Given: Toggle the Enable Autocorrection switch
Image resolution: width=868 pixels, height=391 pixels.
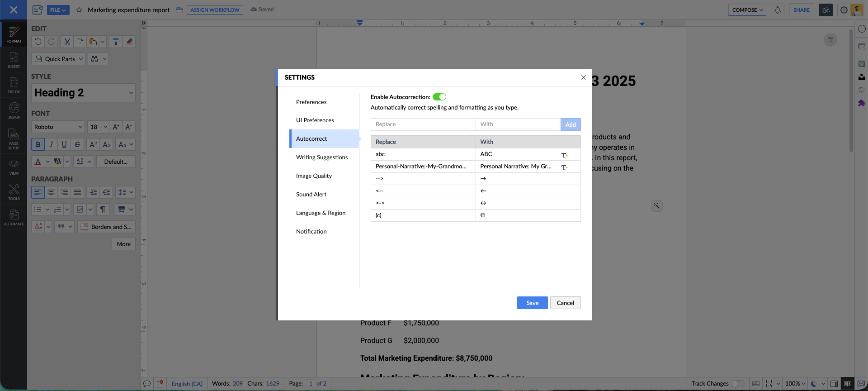Looking at the screenshot, I should coord(439,97).
